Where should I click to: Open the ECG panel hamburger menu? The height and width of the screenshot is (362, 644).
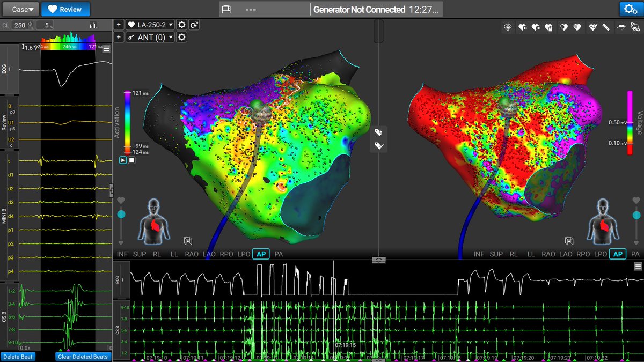point(106,49)
